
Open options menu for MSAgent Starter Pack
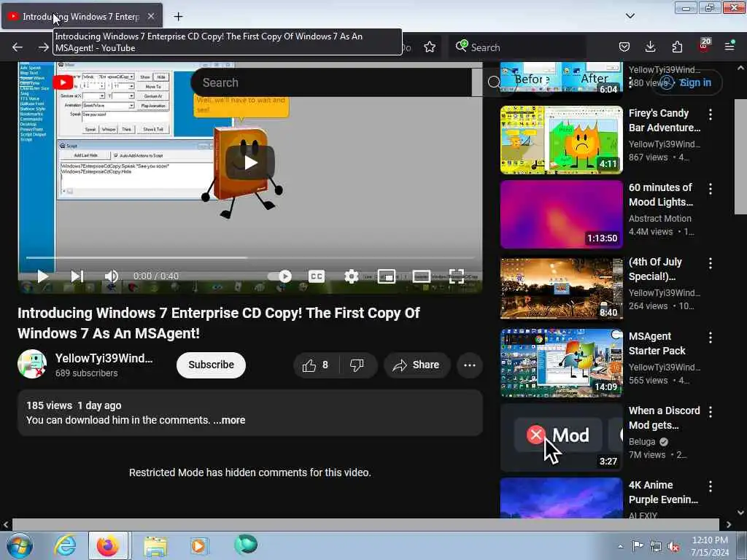711,338
